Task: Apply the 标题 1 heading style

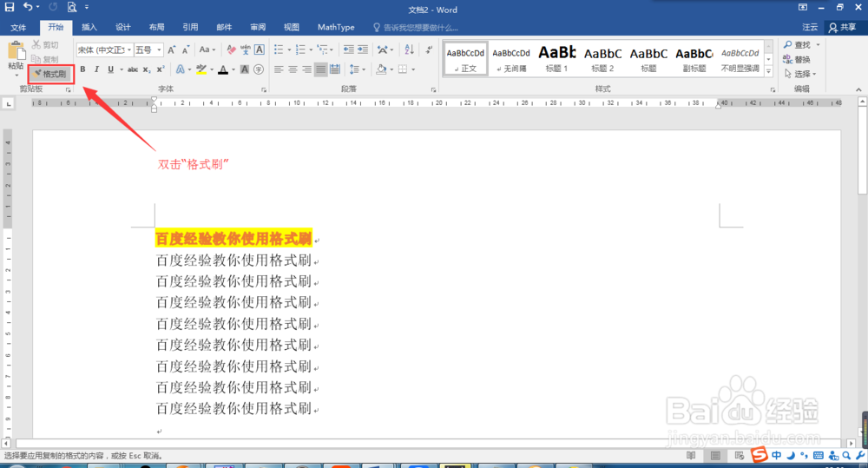Action: coord(557,59)
